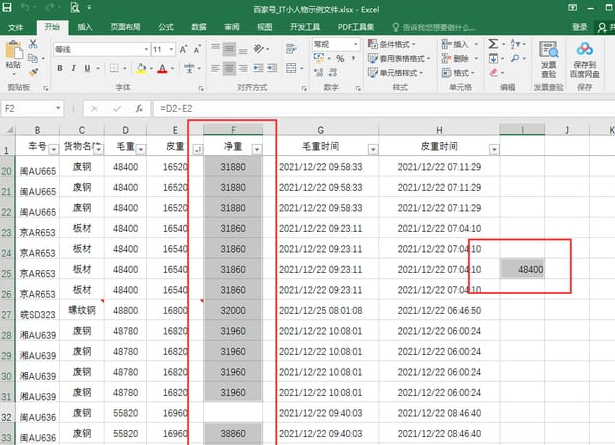Apply borders to the selected cells

(114, 68)
